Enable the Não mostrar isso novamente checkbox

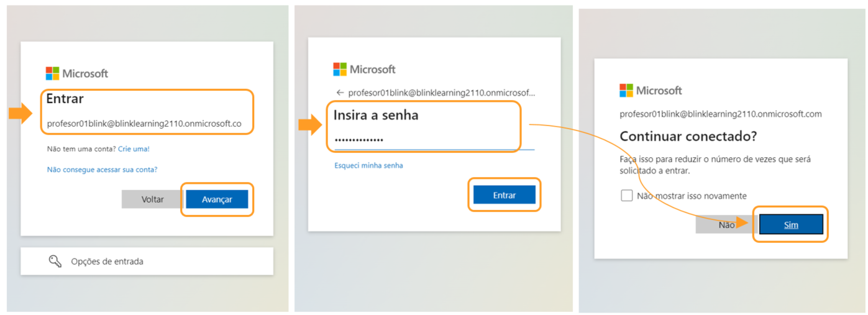[626, 196]
